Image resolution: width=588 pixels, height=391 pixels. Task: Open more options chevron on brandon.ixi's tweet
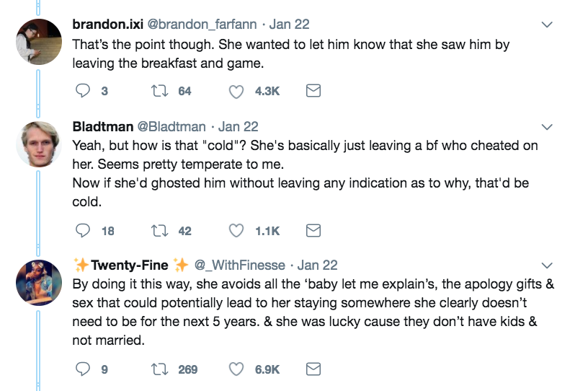click(547, 25)
